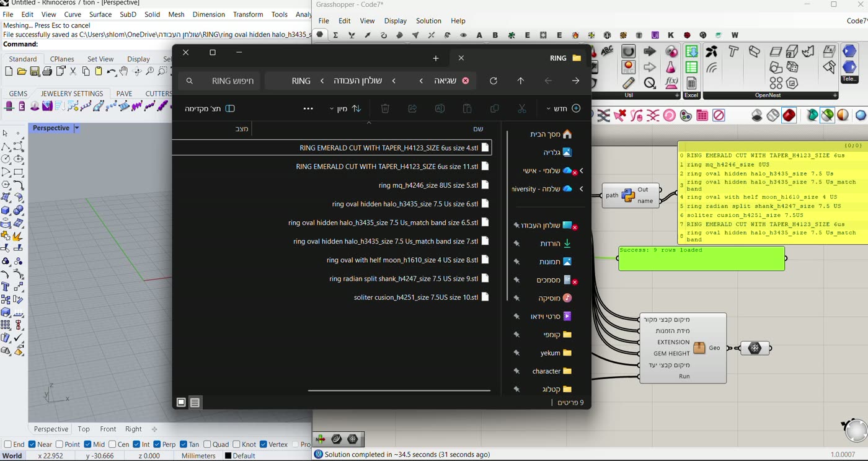Click the OpenNest text T icon

tap(733, 51)
